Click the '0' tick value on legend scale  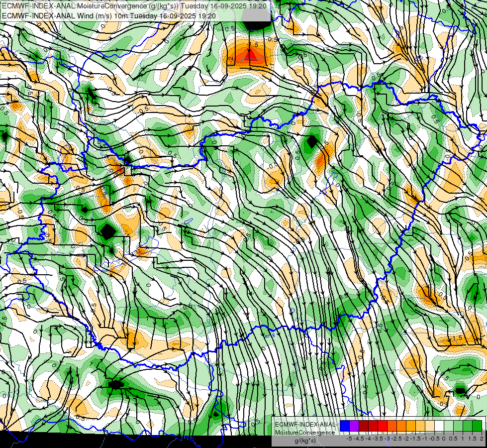tap(444, 439)
